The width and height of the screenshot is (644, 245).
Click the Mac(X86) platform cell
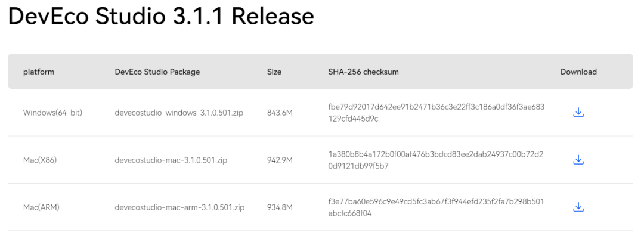click(x=40, y=160)
